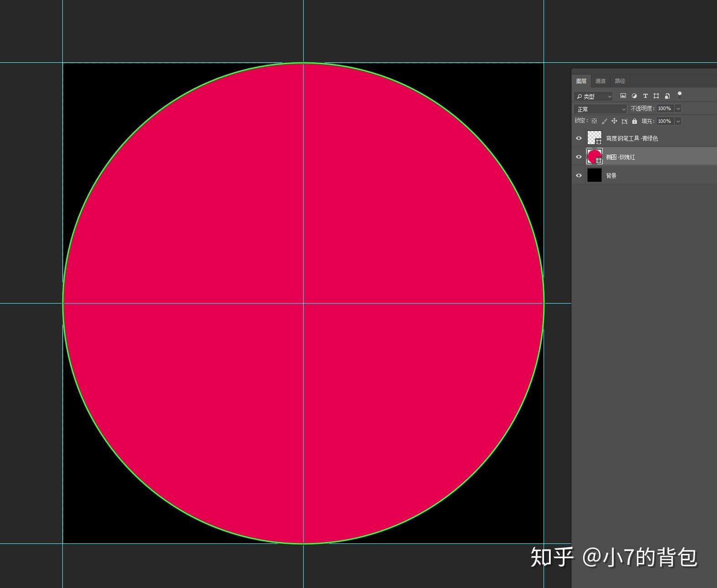717x588 pixels.
Task: Filter layers by type (T) icon
Action: click(645, 96)
